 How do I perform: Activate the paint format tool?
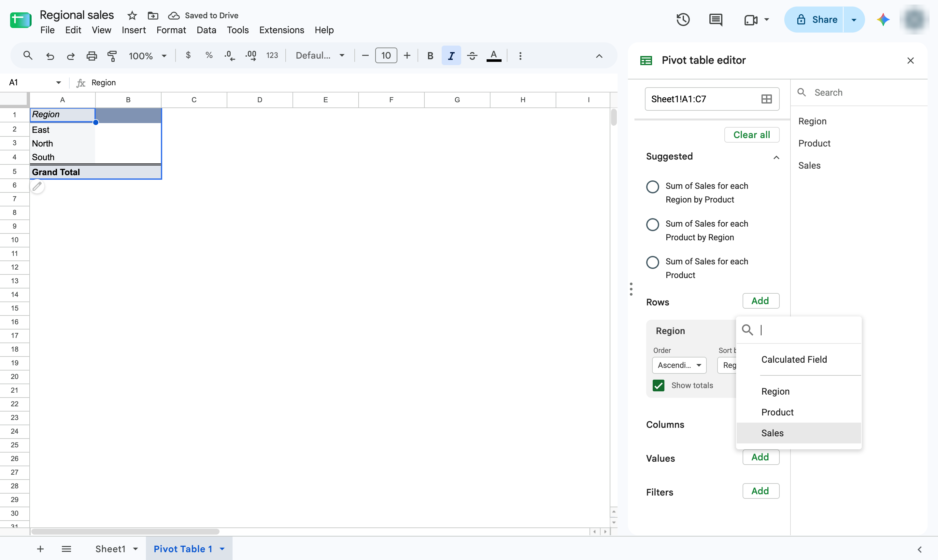coord(112,56)
